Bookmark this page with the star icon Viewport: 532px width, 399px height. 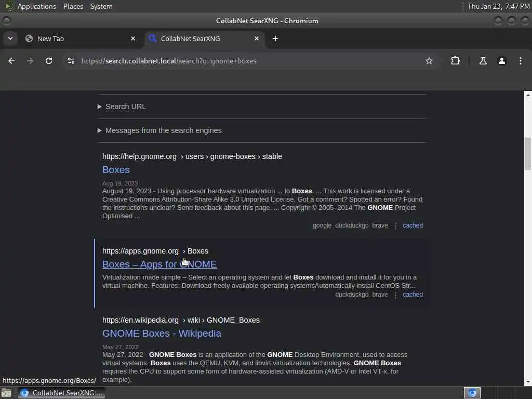point(429,61)
